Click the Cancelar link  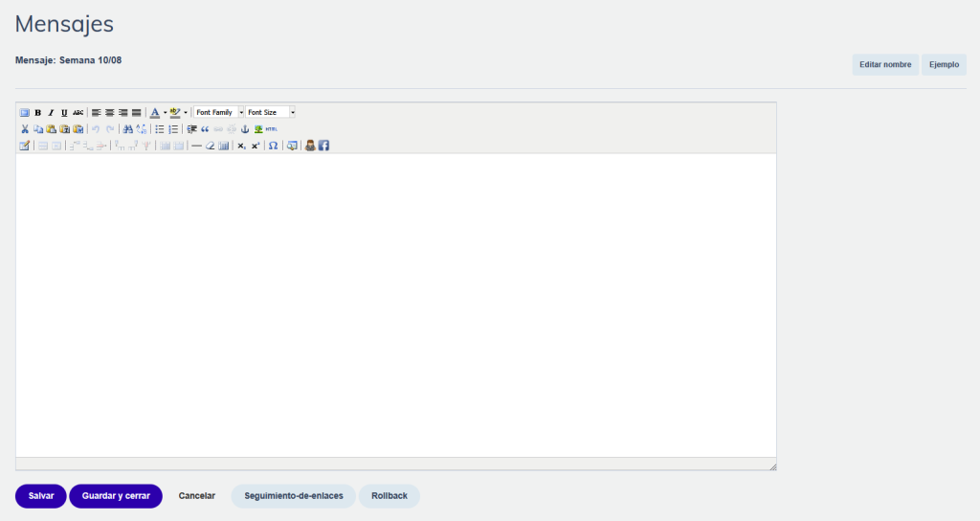point(197,496)
